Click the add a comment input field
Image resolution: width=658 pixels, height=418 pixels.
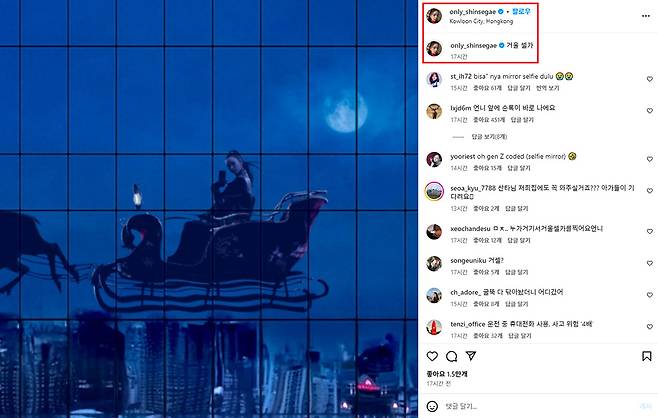(537, 406)
